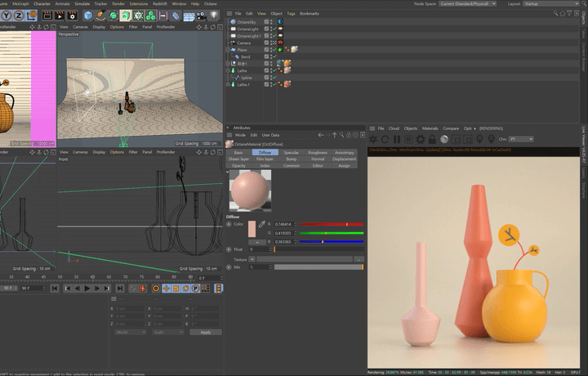Pick diffuse color with eyedropper

(262, 224)
